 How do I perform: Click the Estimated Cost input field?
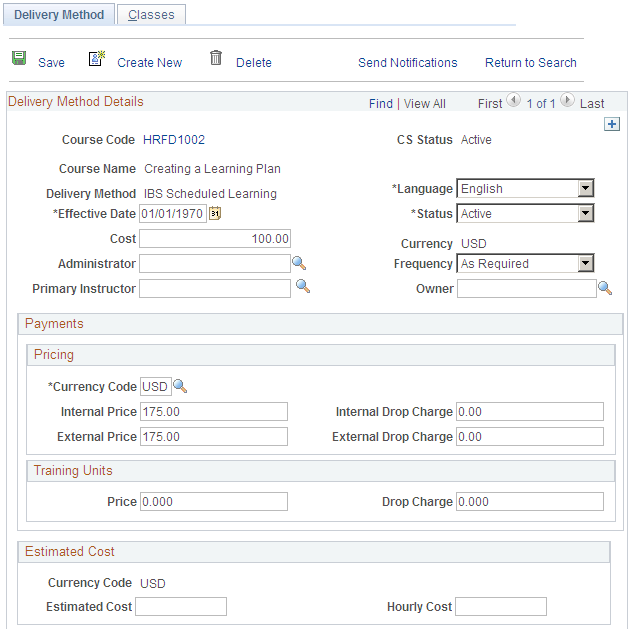point(181,606)
